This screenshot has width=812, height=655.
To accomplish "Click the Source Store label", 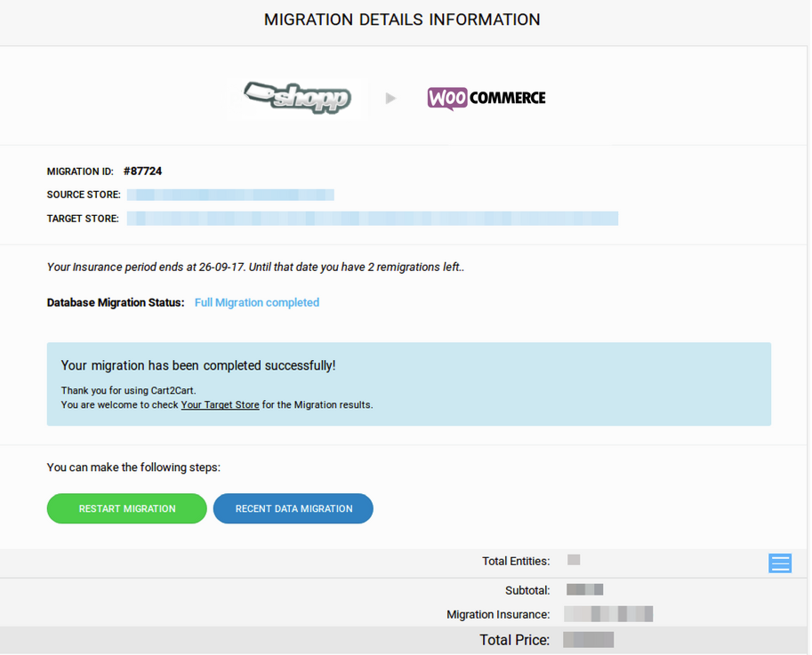I will tap(84, 195).
